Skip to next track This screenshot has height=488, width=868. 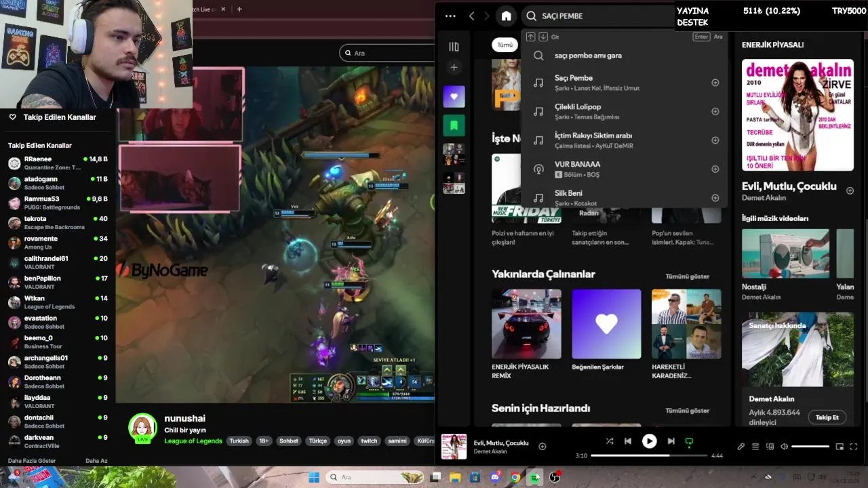pyautogui.click(x=671, y=441)
